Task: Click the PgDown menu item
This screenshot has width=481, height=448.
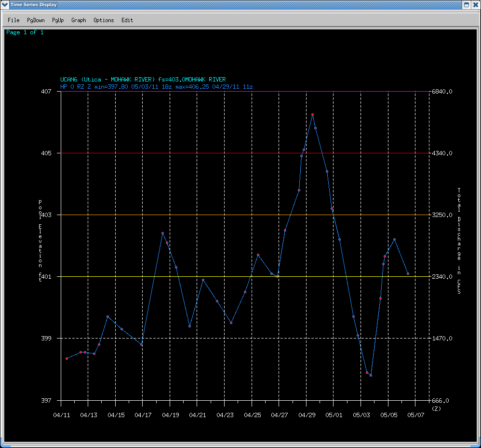Action: coord(36,20)
